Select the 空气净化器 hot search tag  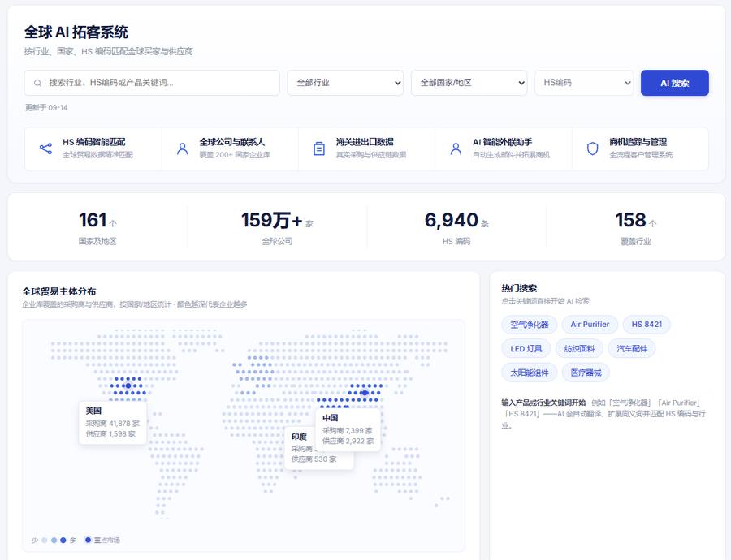click(529, 325)
